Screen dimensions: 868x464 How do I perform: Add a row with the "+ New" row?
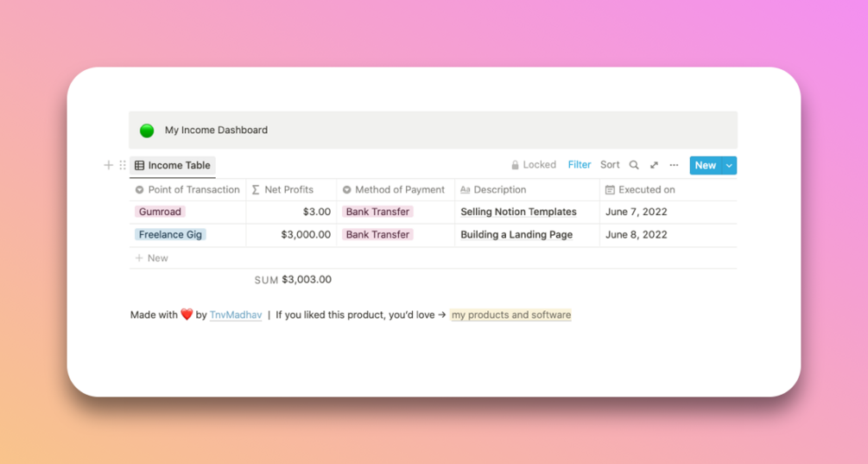(152, 257)
